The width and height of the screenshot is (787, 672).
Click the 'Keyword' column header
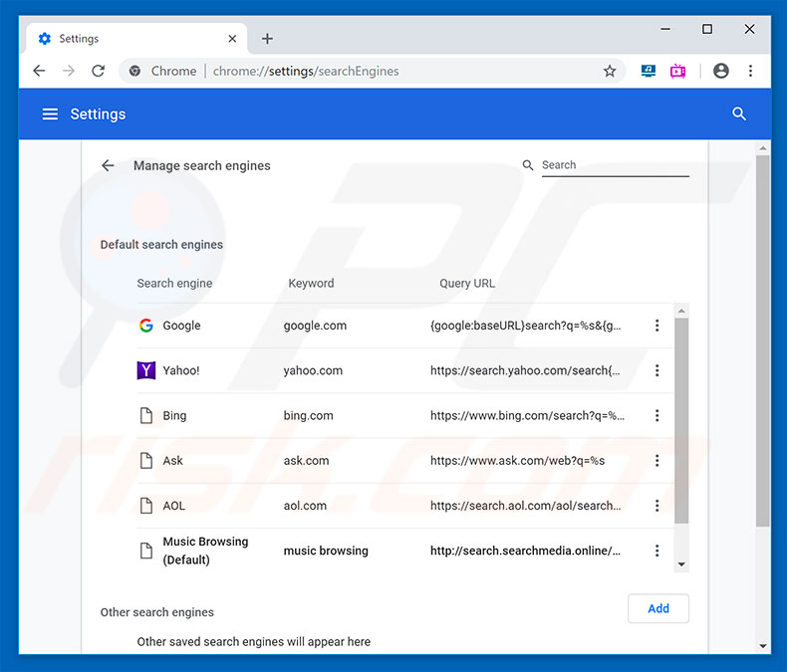(311, 284)
